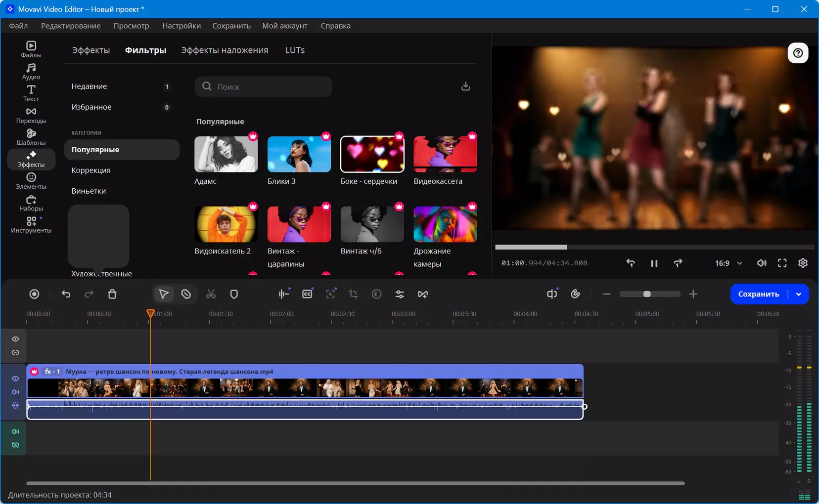Select the Виньетки category
This screenshot has height=504, width=819.
click(x=122, y=191)
